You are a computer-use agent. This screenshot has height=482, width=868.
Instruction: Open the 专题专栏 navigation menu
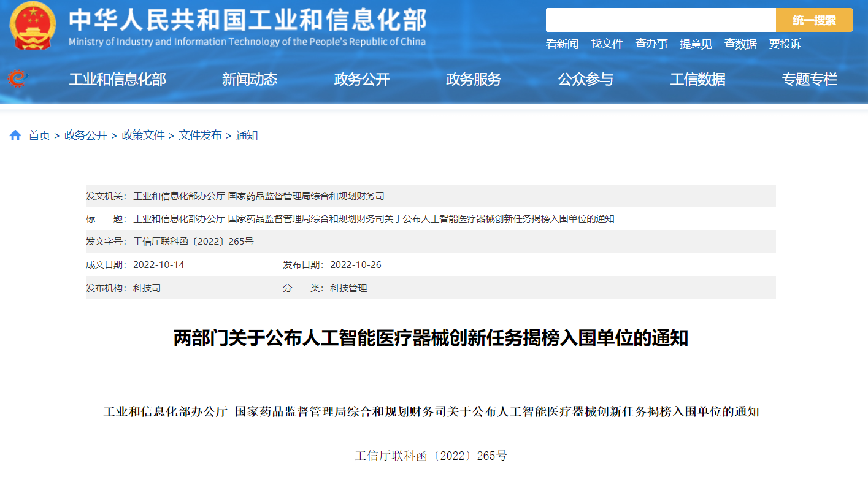[x=810, y=78]
